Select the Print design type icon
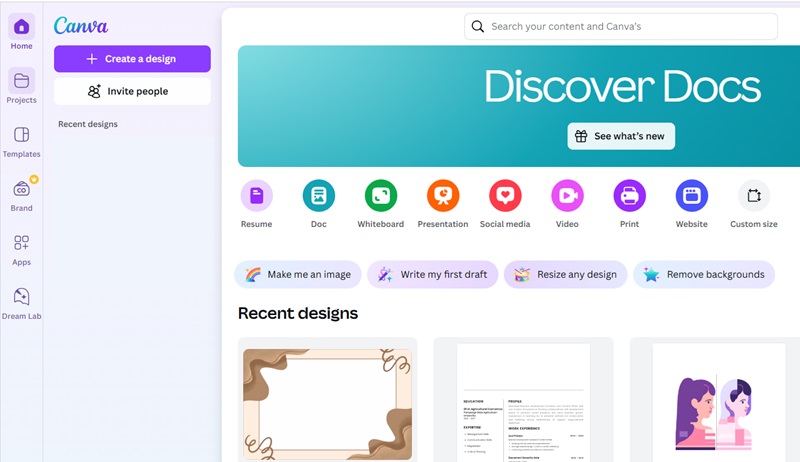800x462 pixels. coord(630,195)
